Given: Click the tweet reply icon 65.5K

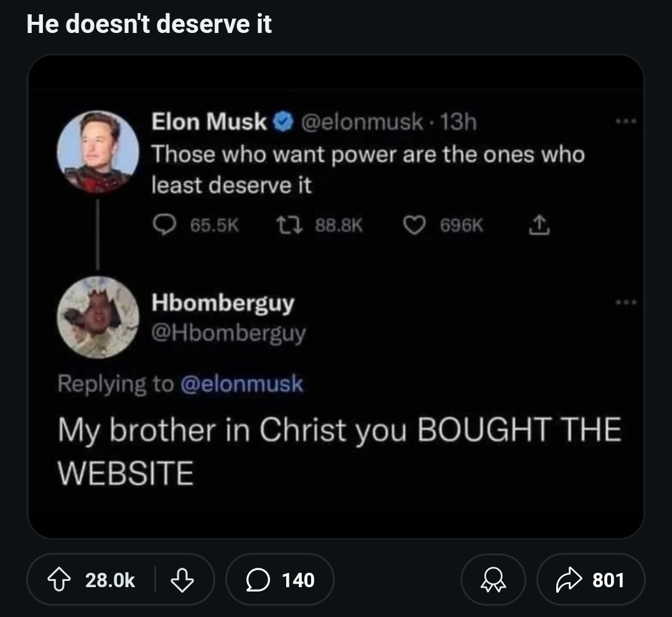Looking at the screenshot, I should tap(164, 226).
